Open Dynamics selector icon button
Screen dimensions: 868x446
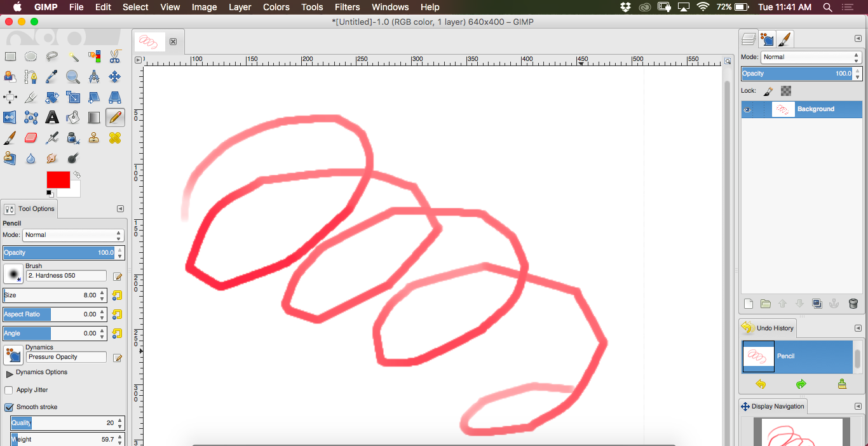[x=13, y=355]
